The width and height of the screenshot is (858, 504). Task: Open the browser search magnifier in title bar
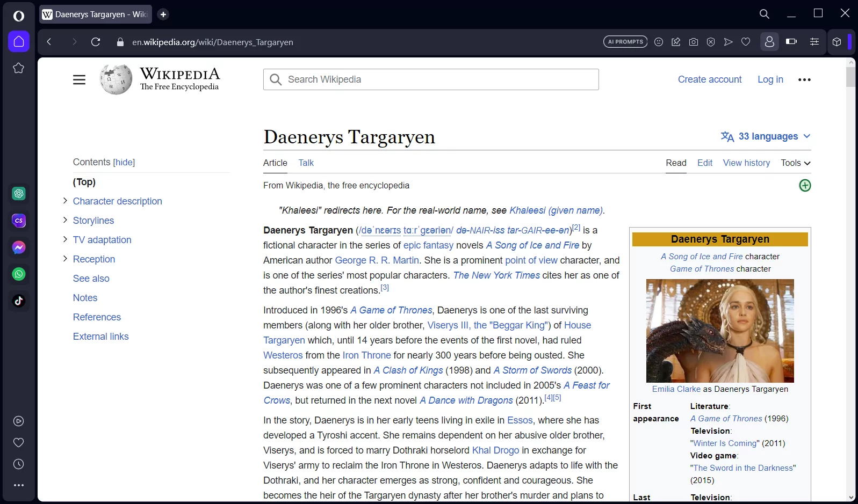pyautogui.click(x=765, y=14)
